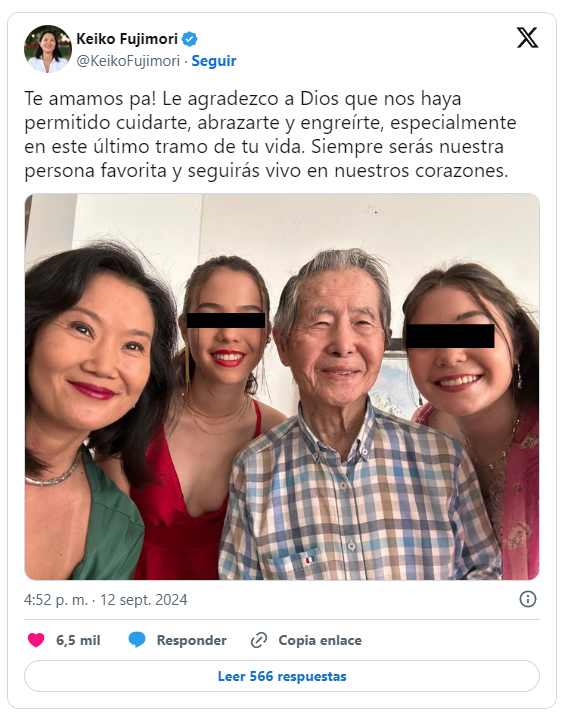Screen dimensions: 562x717
Task: Open the 4:52 p. m. timestamp link
Action: click(x=56, y=600)
